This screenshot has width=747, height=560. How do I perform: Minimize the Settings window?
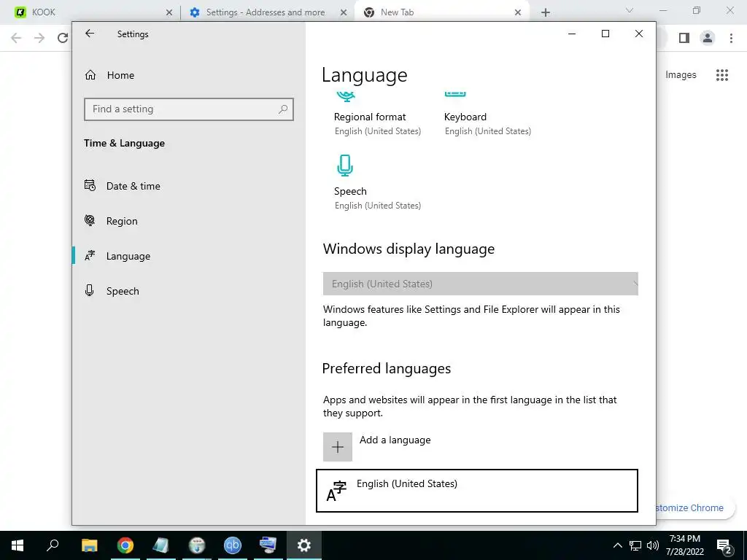572,34
